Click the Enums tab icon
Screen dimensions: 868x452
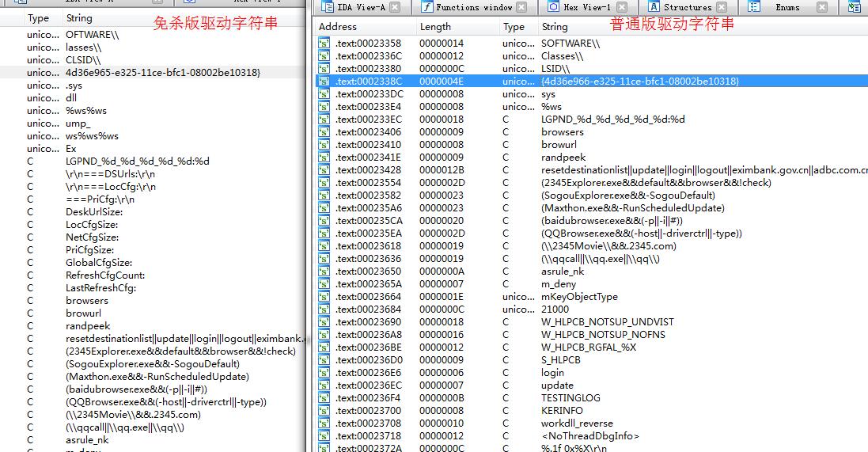[754, 7]
